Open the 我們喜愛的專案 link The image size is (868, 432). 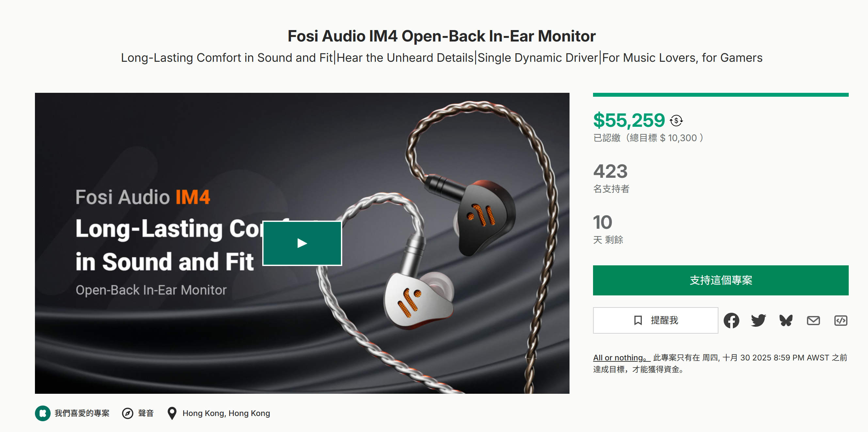click(x=82, y=413)
